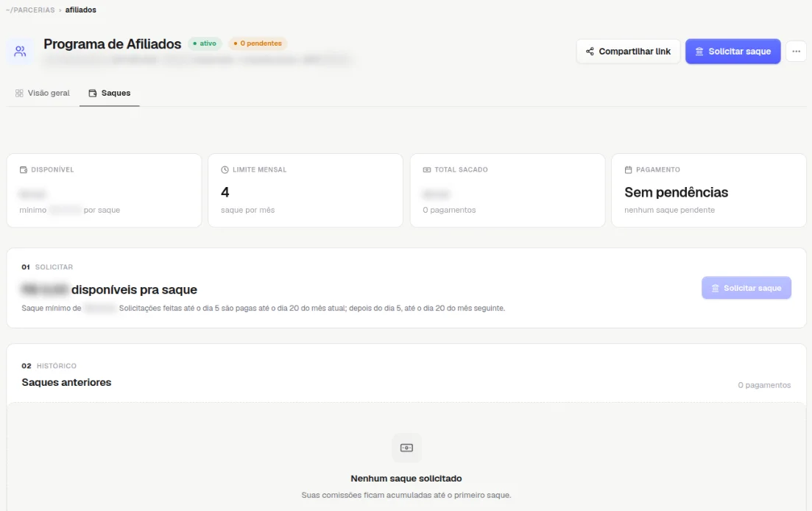Select the Saques tab
The height and width of the screenshot is (511, 812).
click(x=109, y=94)
